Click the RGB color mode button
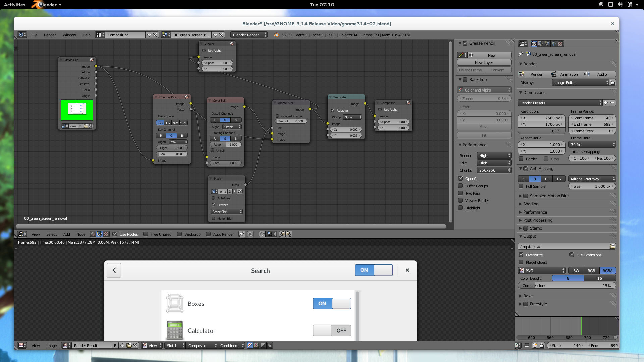Image resolution: width=644 pixels, height=362 pixels. [x=591, y=270]
